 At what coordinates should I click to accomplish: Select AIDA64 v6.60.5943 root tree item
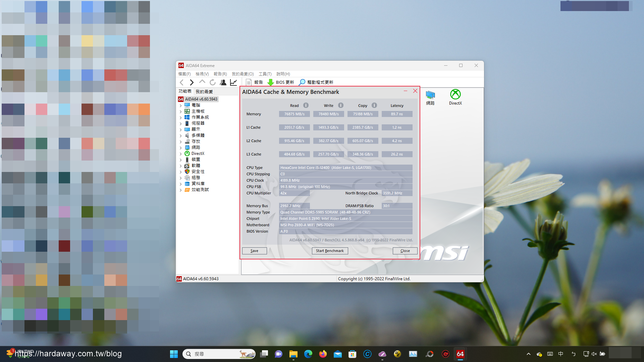[198, 99]
